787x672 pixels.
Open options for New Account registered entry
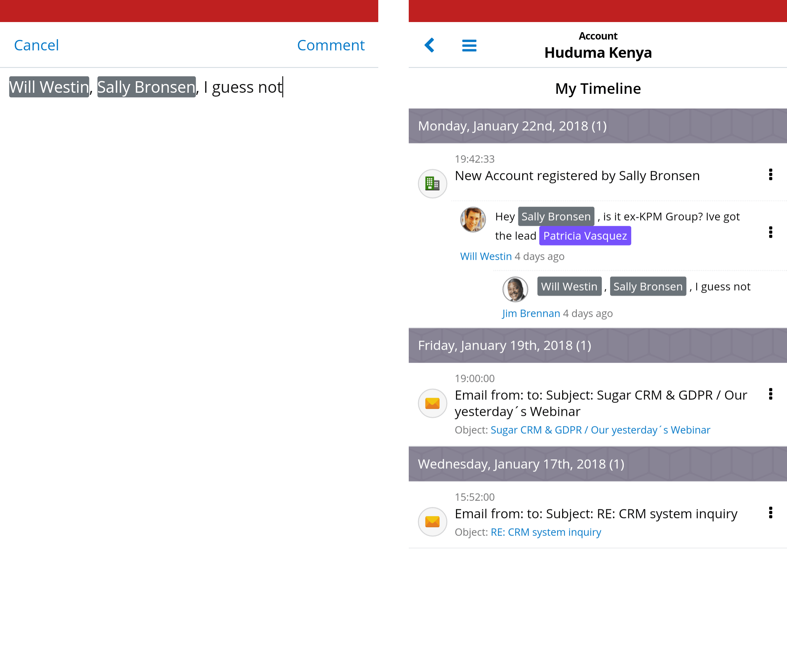(770, 174)
